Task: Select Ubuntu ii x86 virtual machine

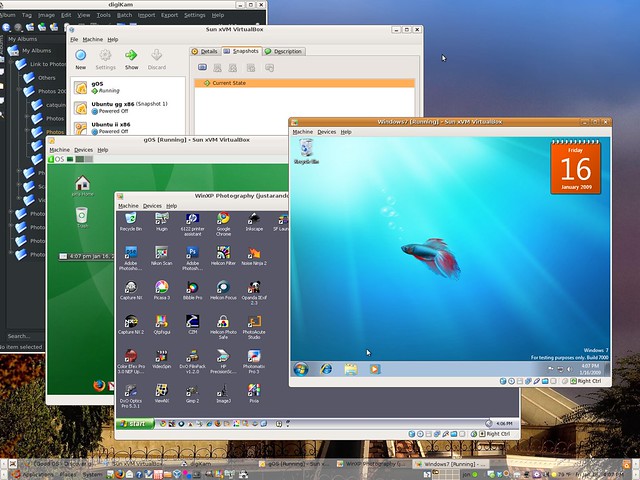Action: (128, 127)
